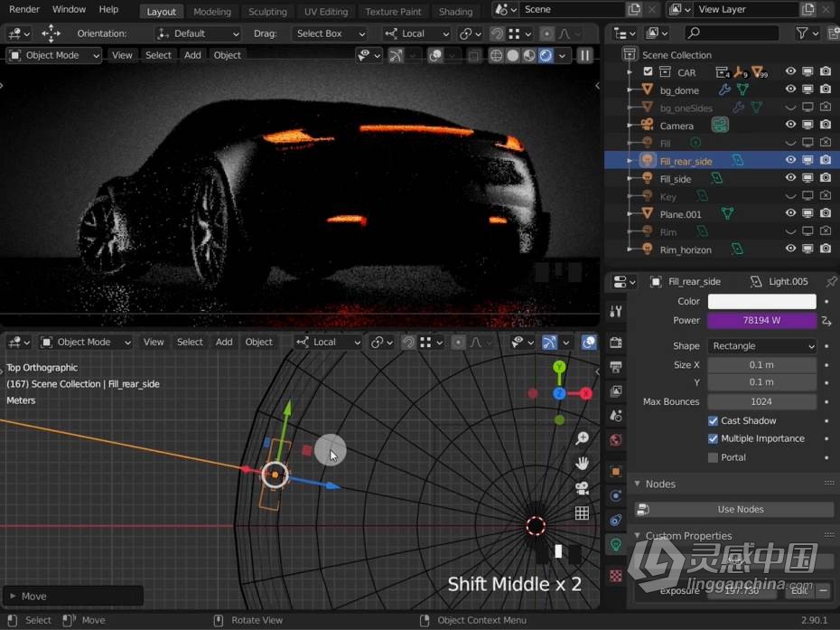Select the solid viewport shading icon
Viewport: 840px width, 630px height.
click(513, 55)
